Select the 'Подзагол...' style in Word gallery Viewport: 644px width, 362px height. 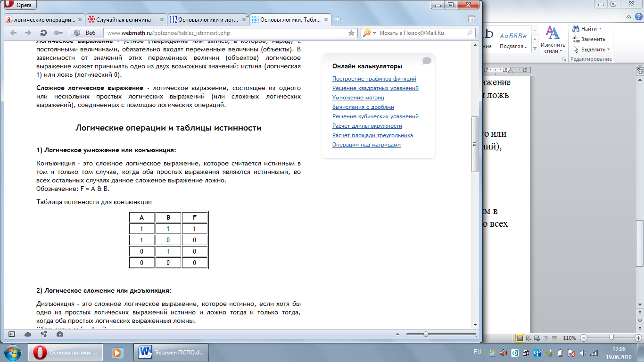[x=514, y=39]
